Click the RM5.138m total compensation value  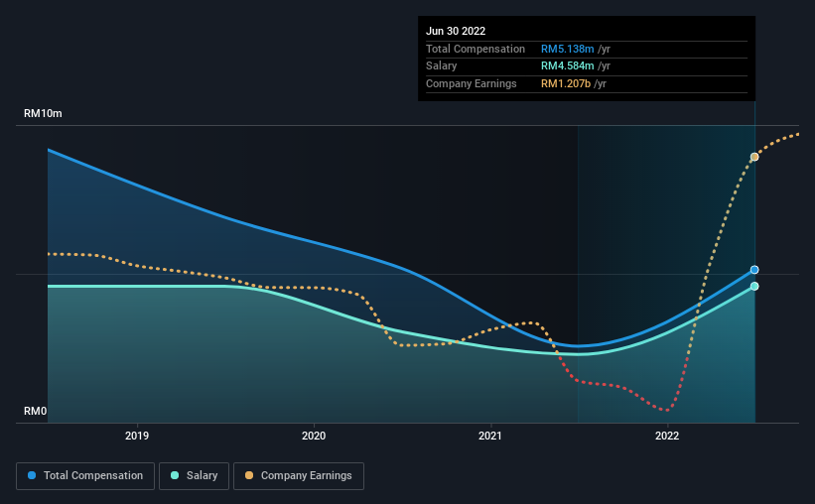567,49
